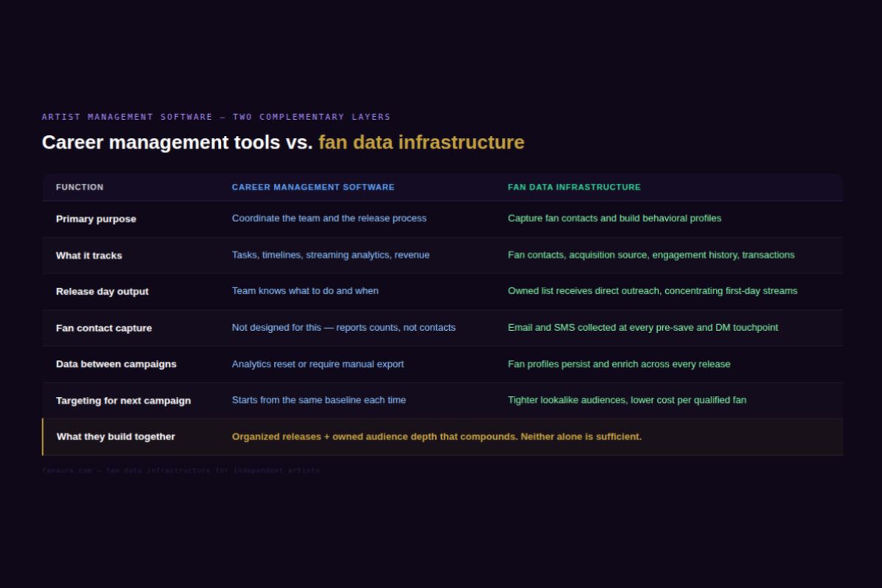The image size is (882, 588).
Task: Click the 'Targeting for next campaign' row label
Action: tap(123, 401)
